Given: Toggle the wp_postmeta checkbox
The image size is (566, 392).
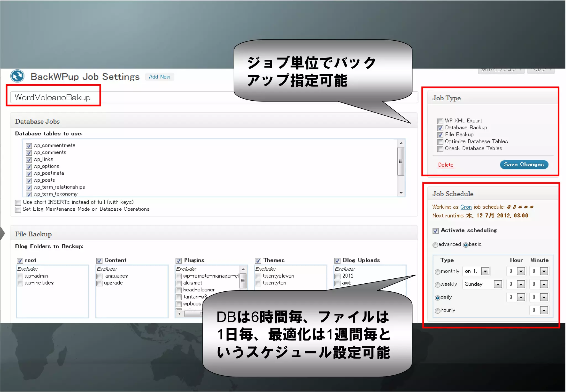Looking at the screenshot, I should point(29,173).
